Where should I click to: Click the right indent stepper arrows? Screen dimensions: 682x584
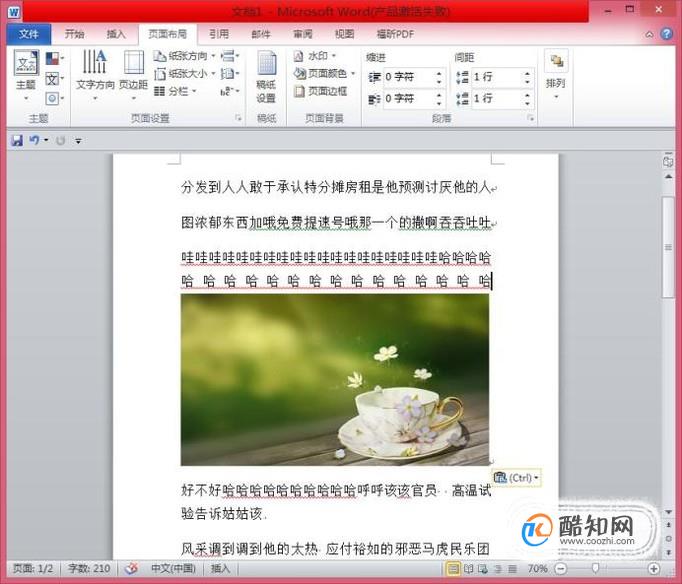click(x=439, y=99)
